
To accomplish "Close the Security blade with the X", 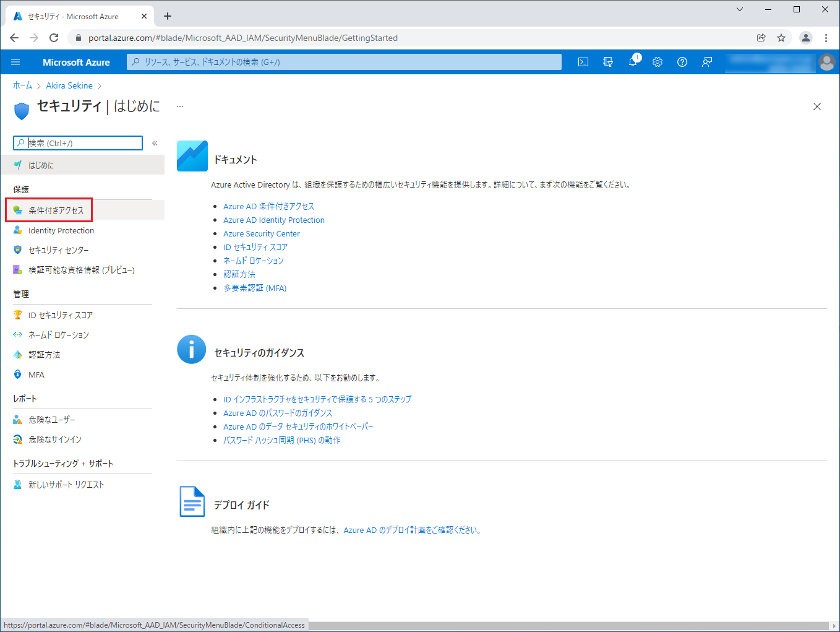I will click(x=817, y=106).
